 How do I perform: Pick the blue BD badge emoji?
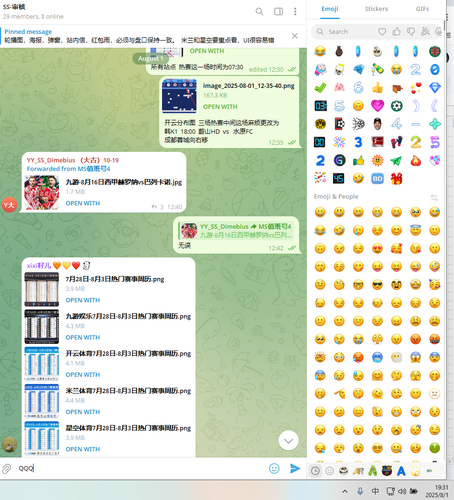[377, 179]
